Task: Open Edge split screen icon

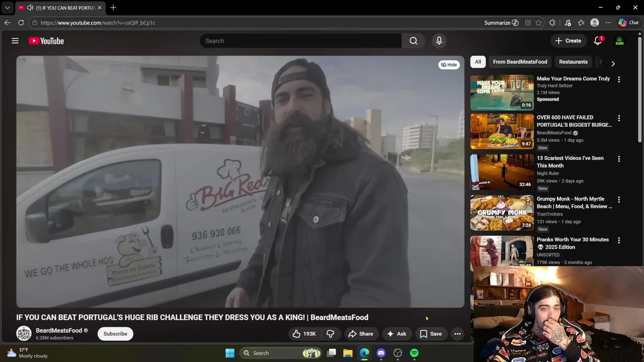Action: coord(528,23)
